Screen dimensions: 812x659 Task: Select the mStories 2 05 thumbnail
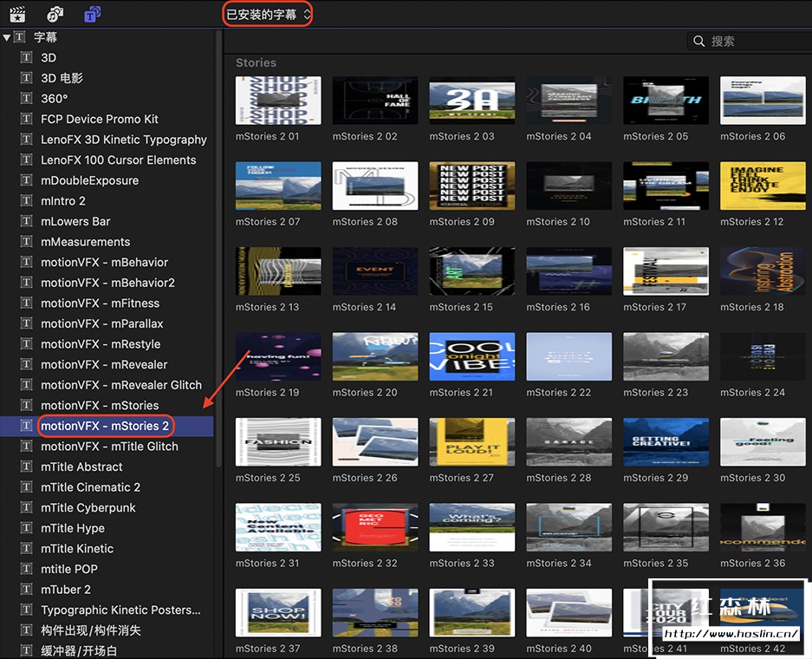click(x=666, y=101)
